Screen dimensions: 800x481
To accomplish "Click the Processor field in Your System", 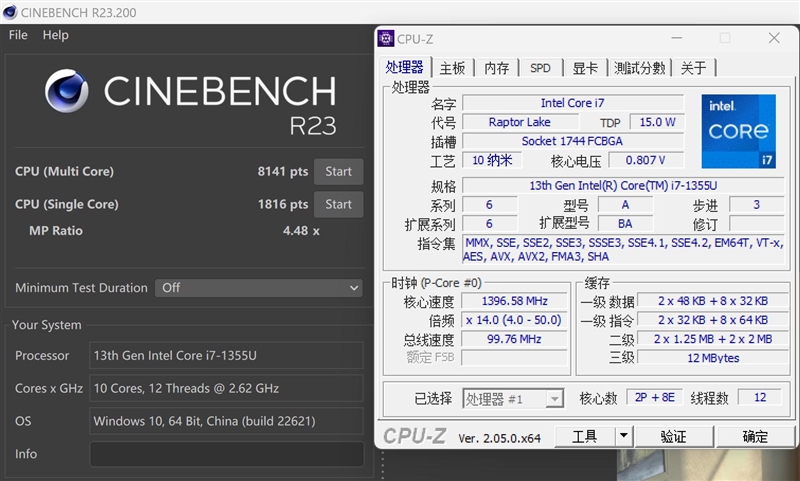I will (x=226, y=356).
